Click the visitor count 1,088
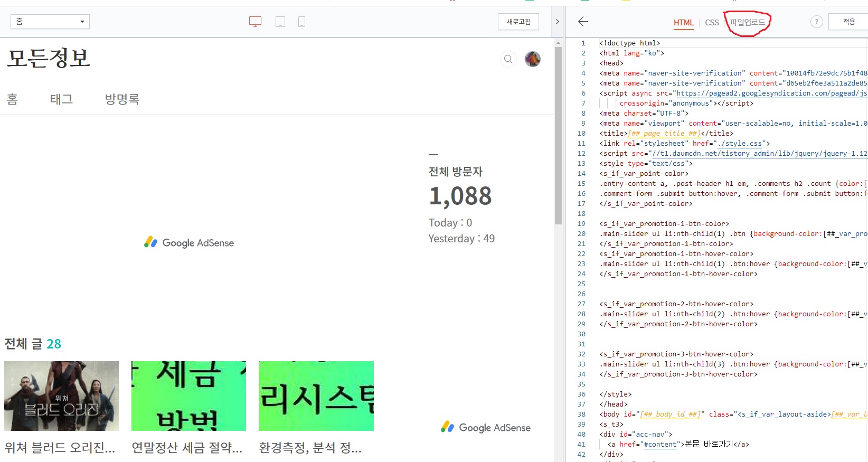The width and height of the screenshot is (868, 462). pyautogui.click(x=460, y=196)
